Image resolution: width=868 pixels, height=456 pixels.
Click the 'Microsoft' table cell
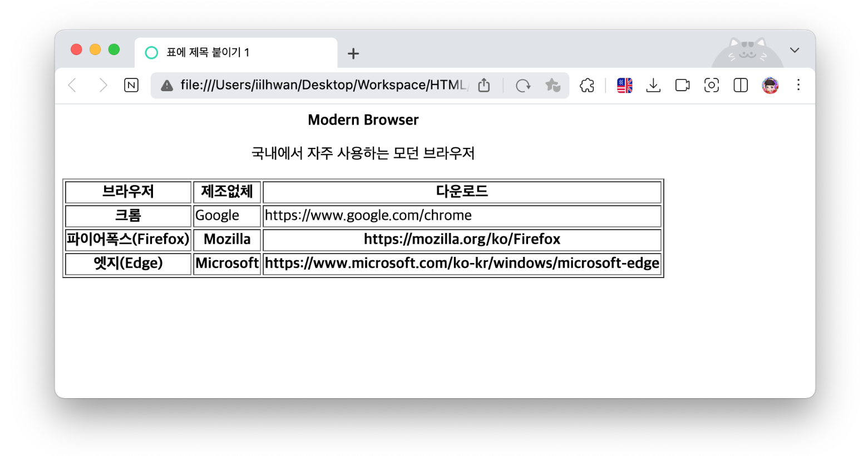click(227, 264)
